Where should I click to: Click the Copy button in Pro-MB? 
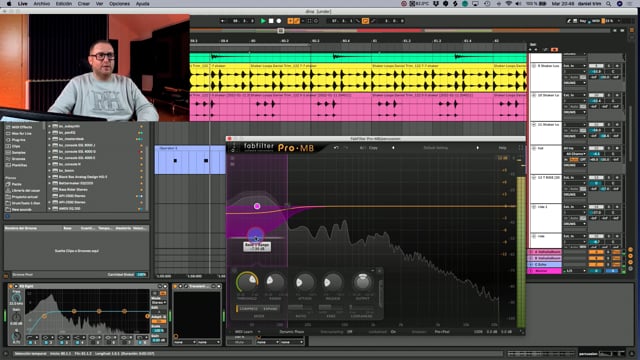coord(373,148)
